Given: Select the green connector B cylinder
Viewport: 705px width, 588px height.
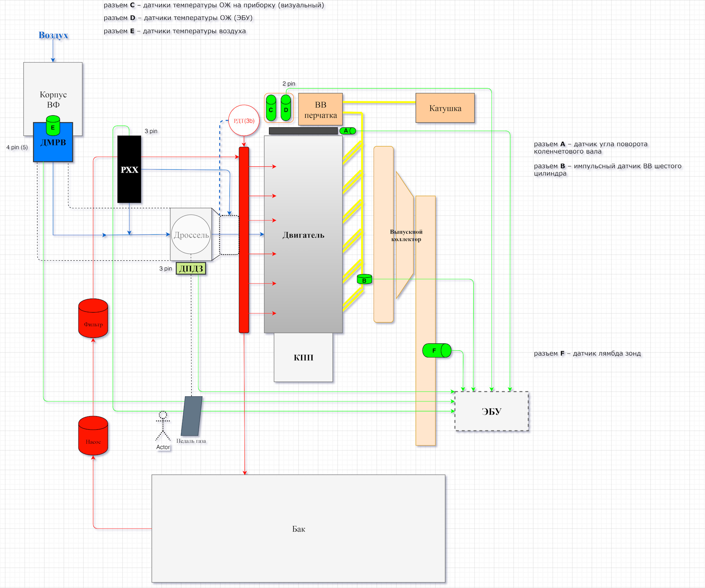Looking at the screenshot, I should coord(364,279).
